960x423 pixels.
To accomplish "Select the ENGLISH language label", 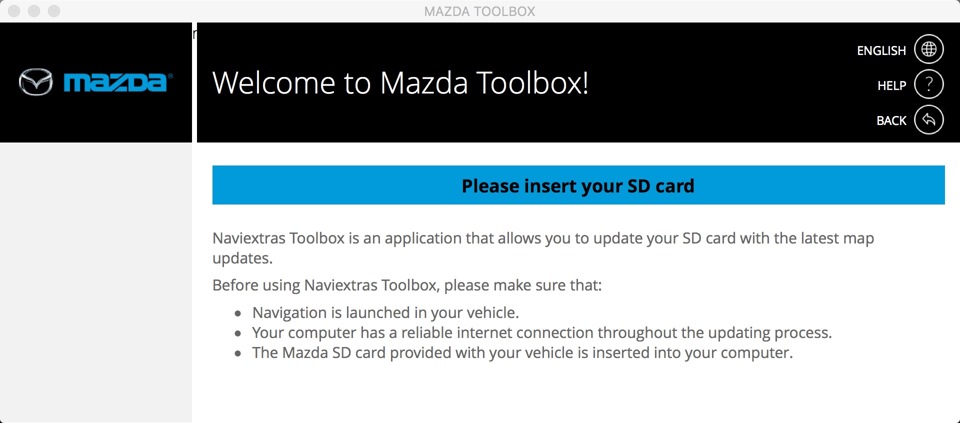I will click(881, 51).
